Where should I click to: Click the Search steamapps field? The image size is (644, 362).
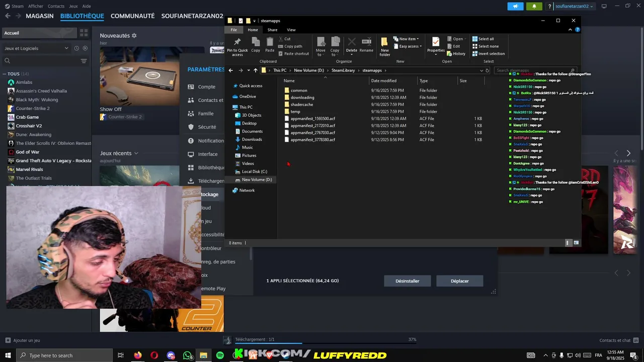click(x=535, y=70)
